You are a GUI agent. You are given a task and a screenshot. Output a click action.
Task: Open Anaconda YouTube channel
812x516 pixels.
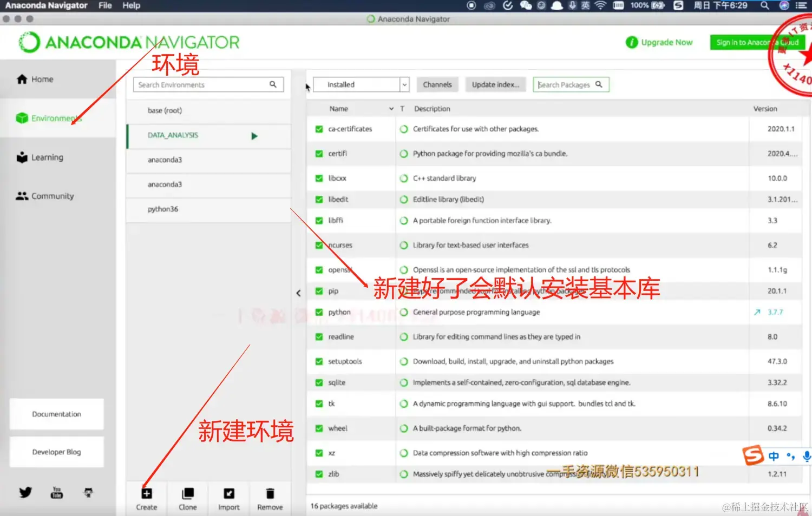(57, 492)
